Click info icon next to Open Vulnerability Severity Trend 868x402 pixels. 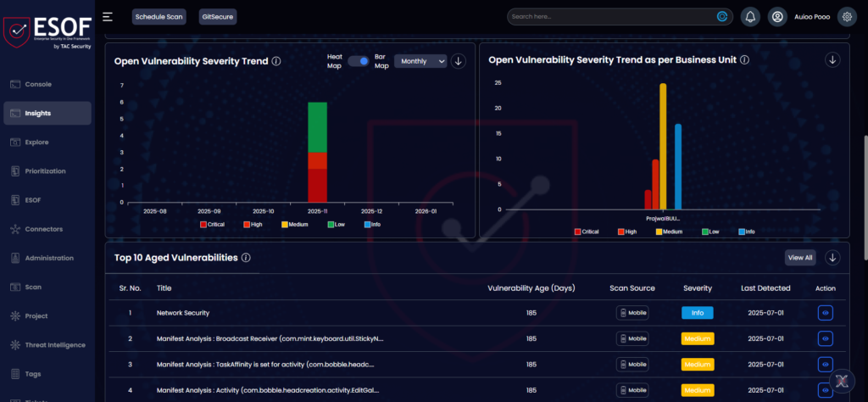[x=276, y=61]
